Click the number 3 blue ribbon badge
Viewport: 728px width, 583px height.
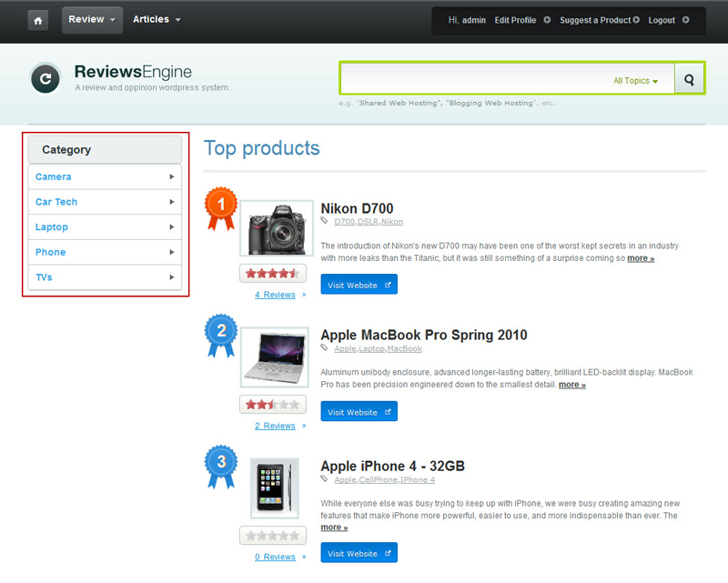[221, 467]
